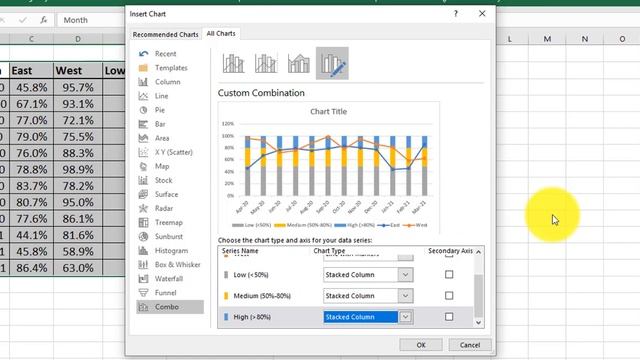Choose the Combo chart category
This screenshot has width=640, height=360.
pos(170,307)
